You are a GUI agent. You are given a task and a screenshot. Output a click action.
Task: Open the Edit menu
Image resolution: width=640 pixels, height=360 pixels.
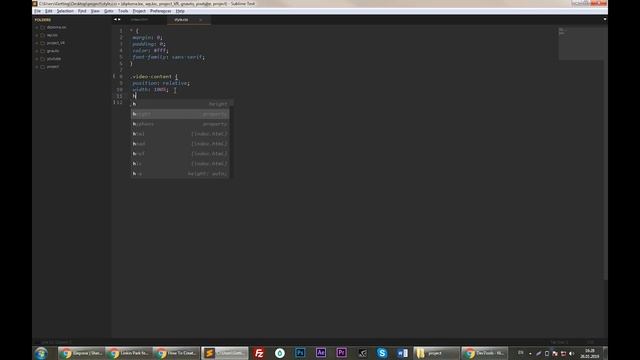(49, 11)
